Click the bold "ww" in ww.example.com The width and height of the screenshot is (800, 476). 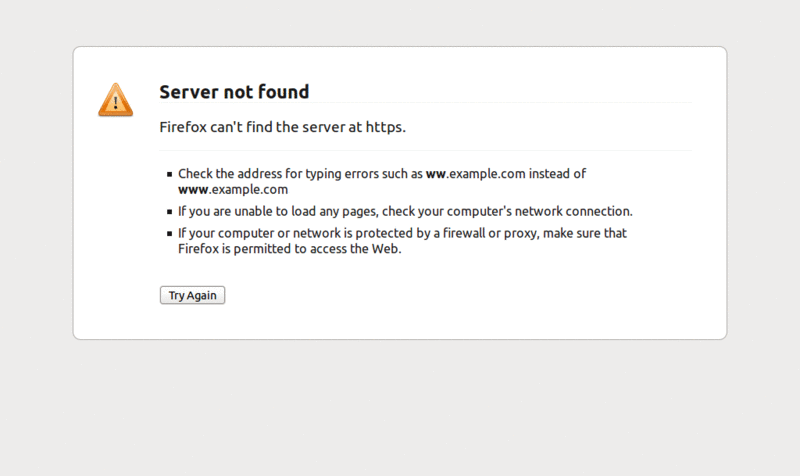click(x=435, y=174)
